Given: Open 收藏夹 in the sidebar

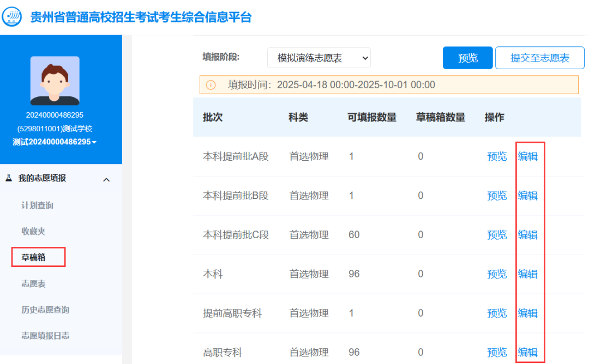Looking at the screenshot, I should click(x=33, y=231).
